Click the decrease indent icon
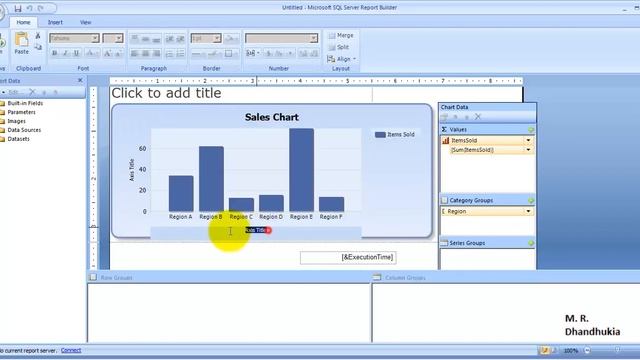 point(169,39)
